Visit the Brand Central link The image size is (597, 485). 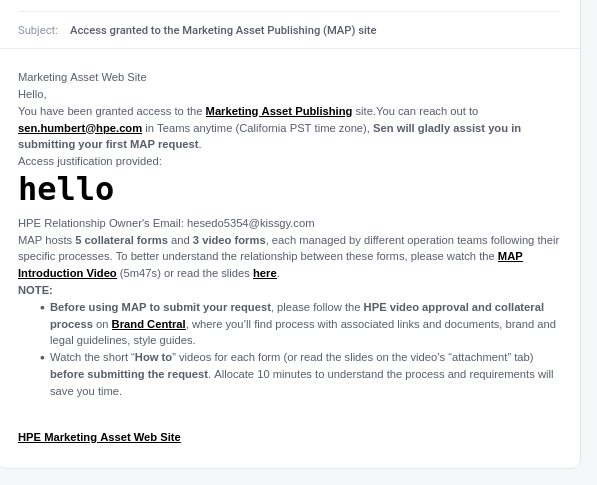pyautogui.click(x=148, y=324)
